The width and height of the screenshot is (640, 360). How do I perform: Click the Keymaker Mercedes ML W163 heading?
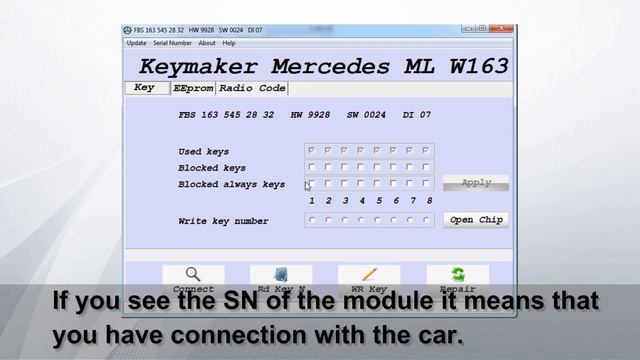coord(324,67)
